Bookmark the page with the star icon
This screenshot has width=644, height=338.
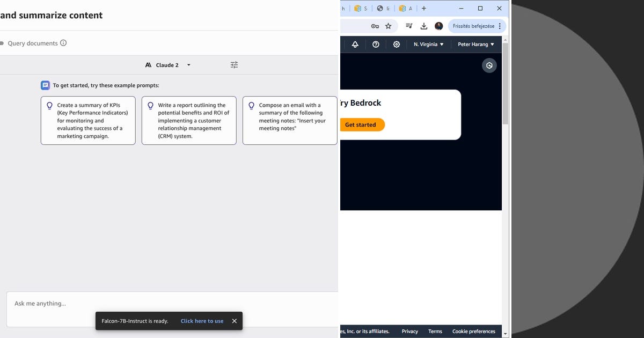388,26
